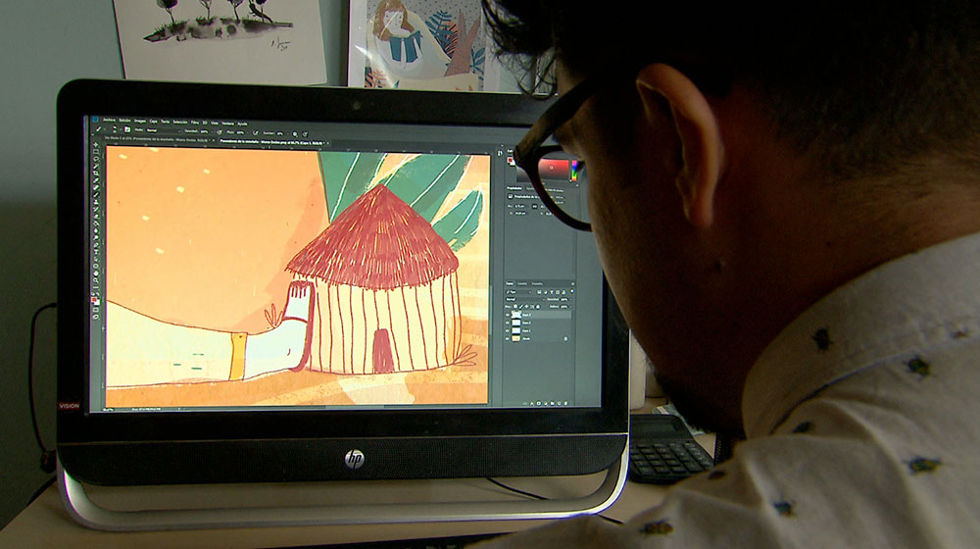
Task: Open the Filtro menu
Action: 194,123
